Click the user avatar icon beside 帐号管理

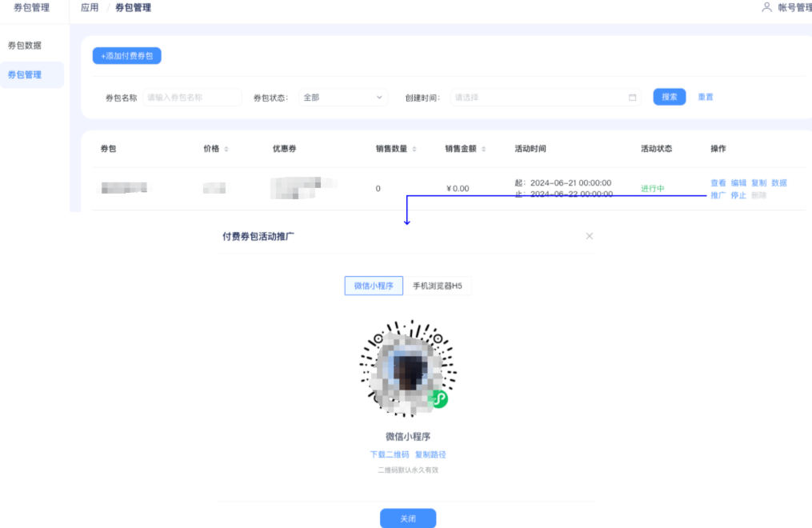click(766, 7)
